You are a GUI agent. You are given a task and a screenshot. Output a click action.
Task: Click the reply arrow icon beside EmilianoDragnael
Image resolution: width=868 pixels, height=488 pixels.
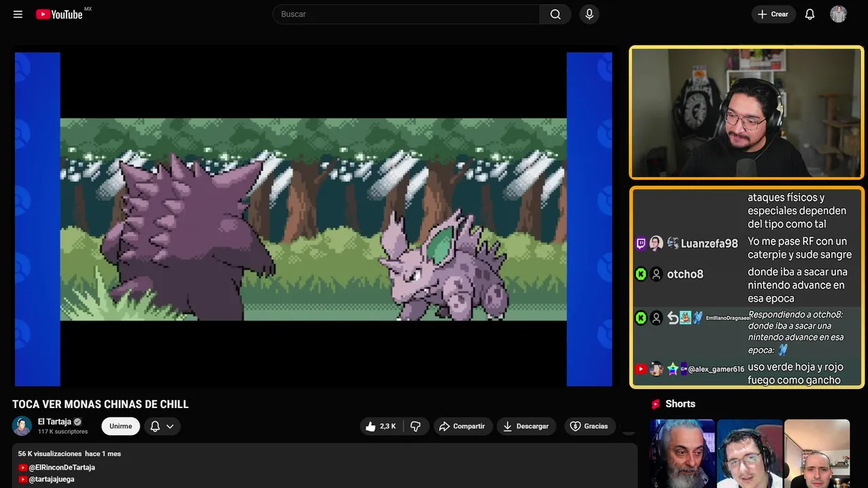click(673, 318)
